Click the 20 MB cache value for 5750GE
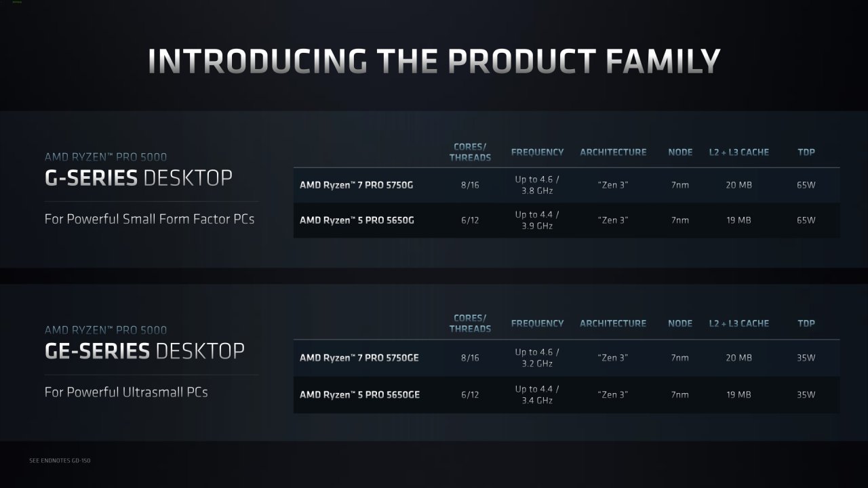 pyautogui.click(x=738, y=358)
